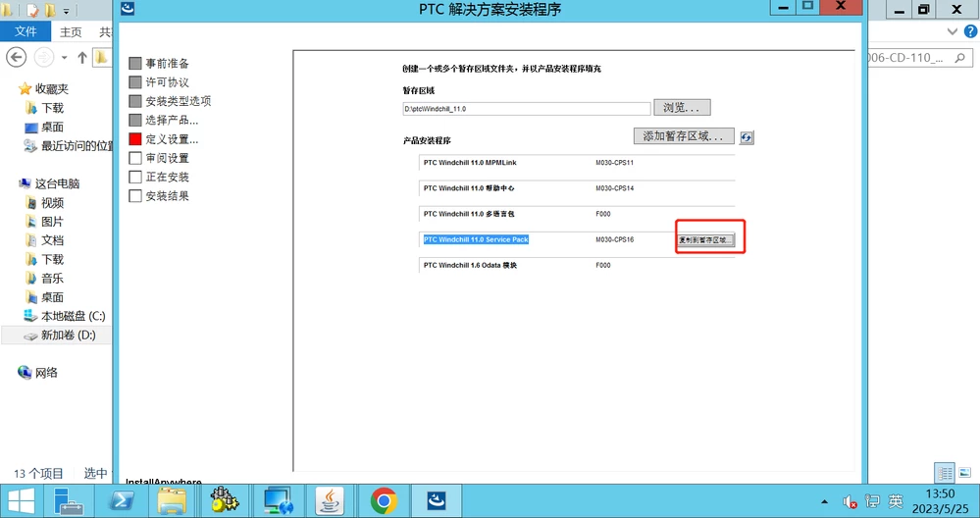980x518 pixels.
Task: Open the Java taskbar icon
Action: coord(330,501)
